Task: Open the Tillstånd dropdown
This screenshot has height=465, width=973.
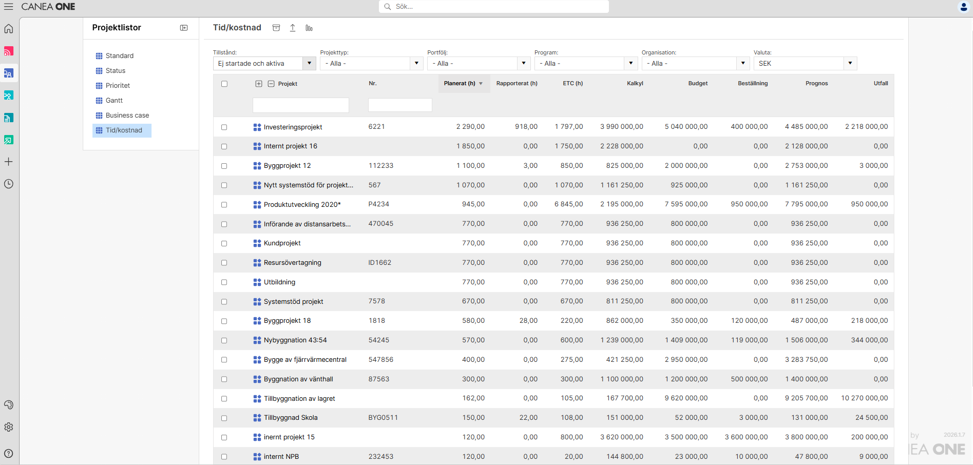Action: (x=264, y=63)
